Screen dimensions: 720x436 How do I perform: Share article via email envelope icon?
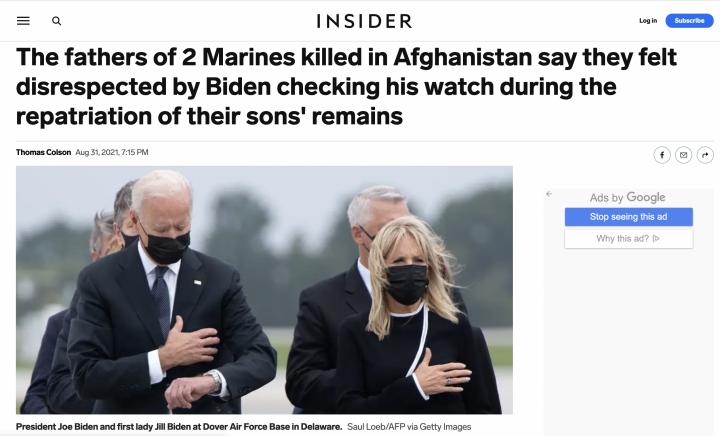[683, 155]
